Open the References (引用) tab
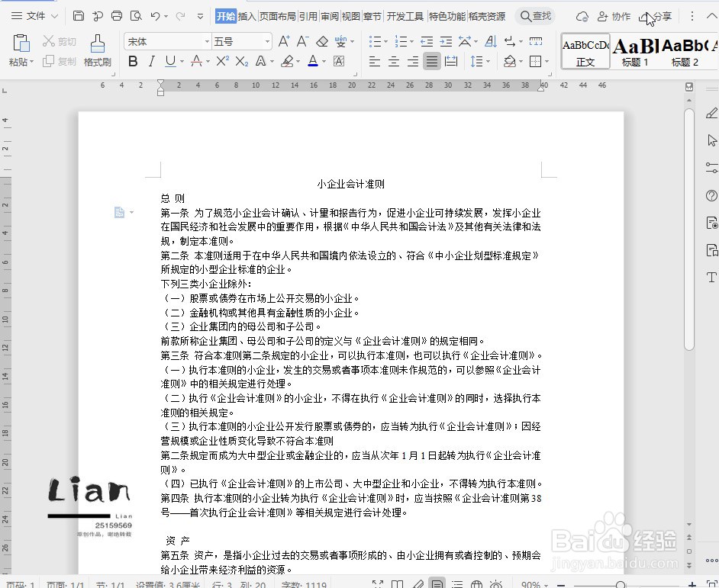Screen dimensions: 719x588 click(x=308, y=17)
